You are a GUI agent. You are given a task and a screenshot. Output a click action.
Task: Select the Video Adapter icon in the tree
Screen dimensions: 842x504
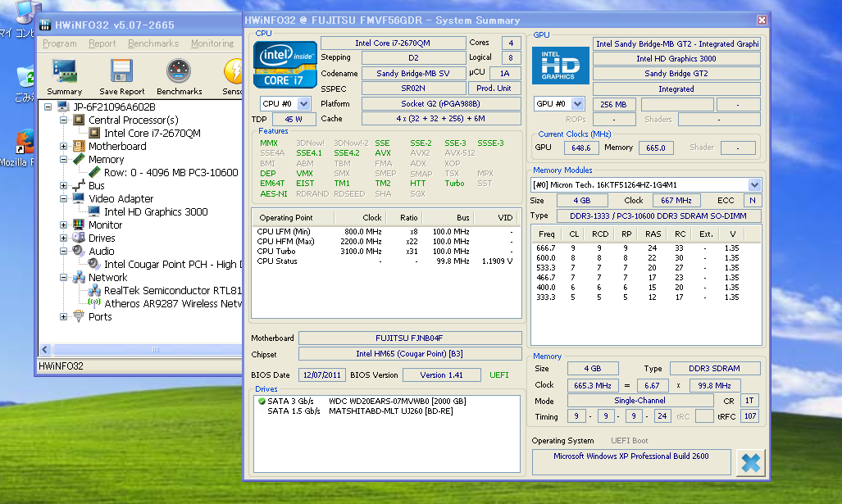[x=79, y=198]
